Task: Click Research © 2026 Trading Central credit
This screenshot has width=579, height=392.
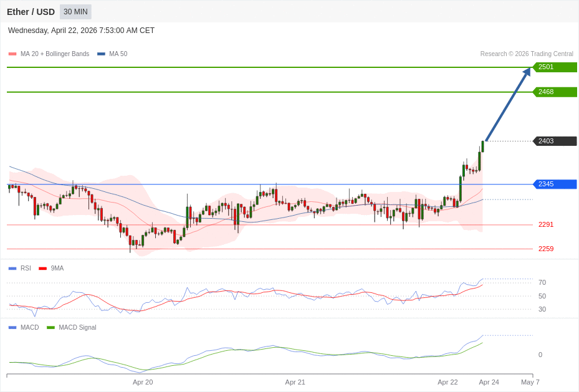Action: (526, 54)
